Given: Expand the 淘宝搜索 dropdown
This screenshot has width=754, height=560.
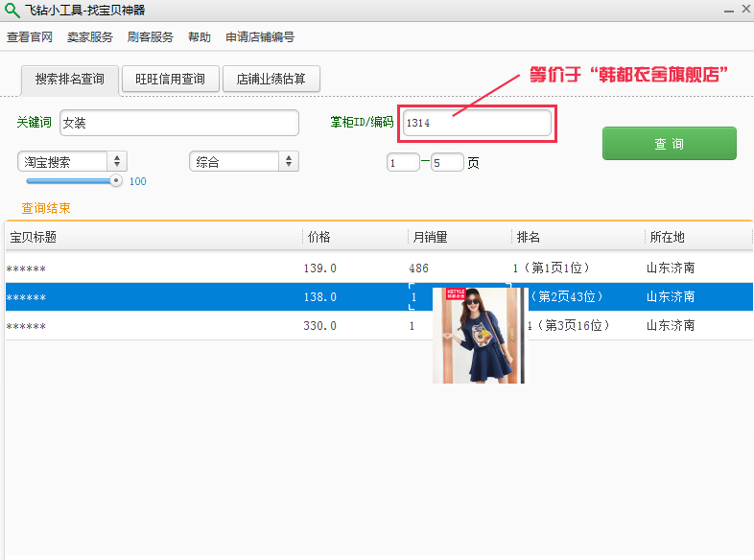Looking at the screenshot, I should [72, 161].
